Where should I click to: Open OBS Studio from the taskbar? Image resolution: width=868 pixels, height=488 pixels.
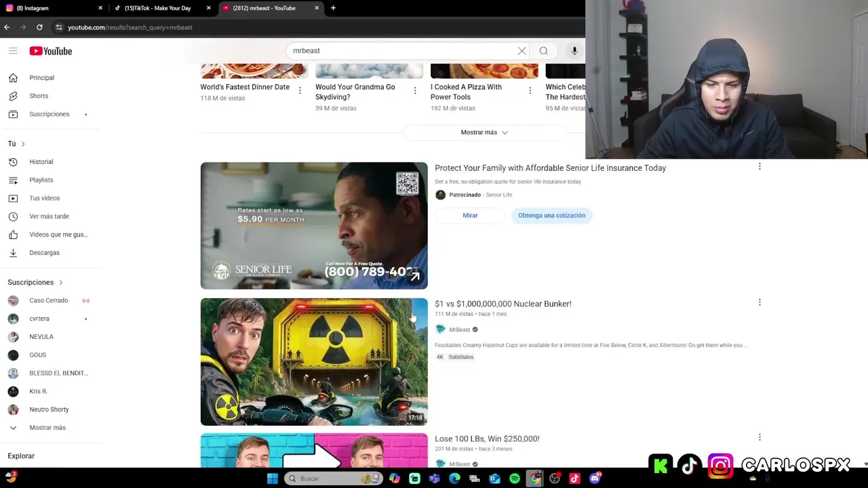coord(555,479)
